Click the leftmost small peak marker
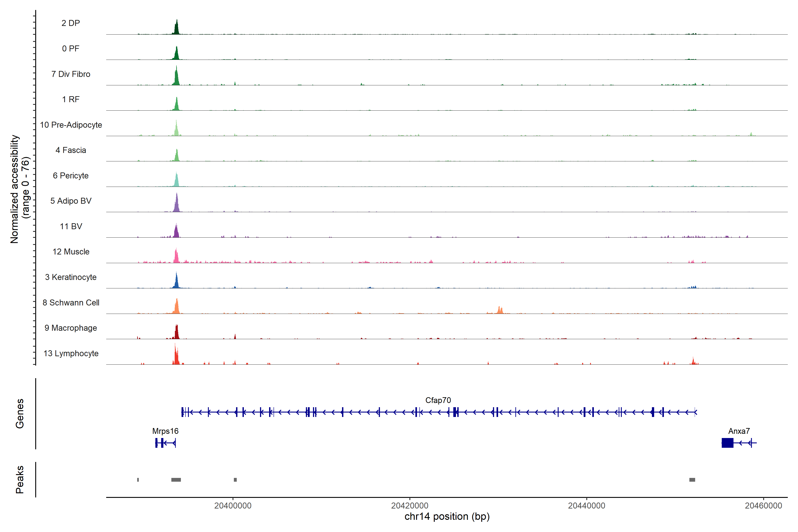 (x=138, y=480)
